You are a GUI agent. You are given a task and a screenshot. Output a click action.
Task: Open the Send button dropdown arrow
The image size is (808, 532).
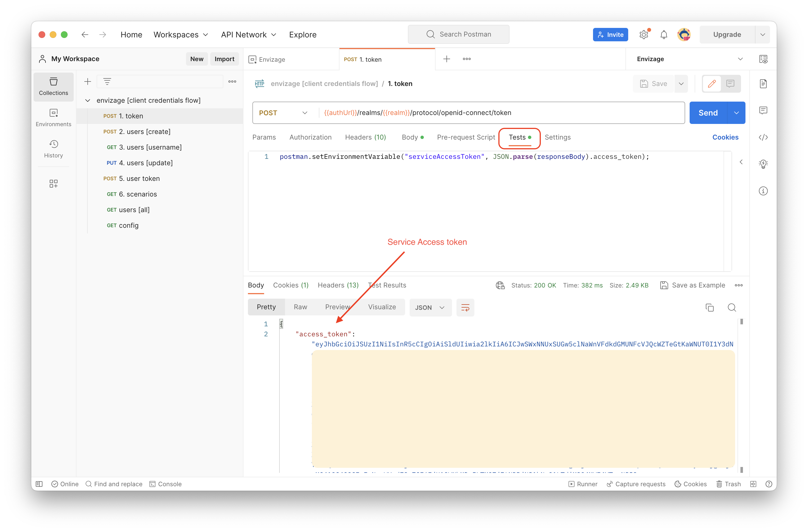coord(736,113)
